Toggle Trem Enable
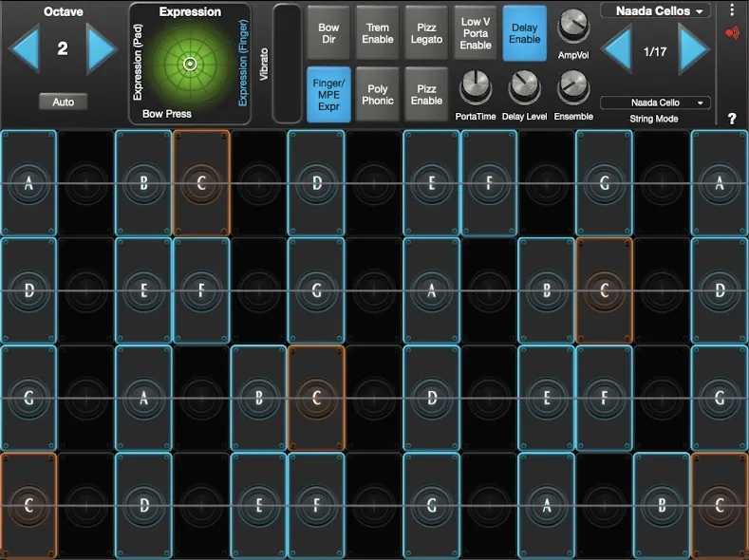749x560 pixels. tap(378, 33)
